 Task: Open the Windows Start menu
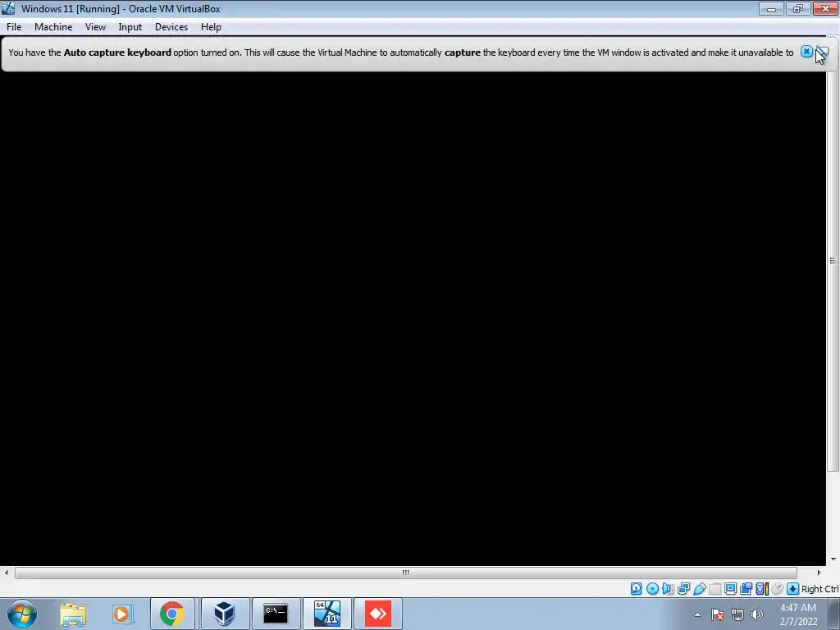[22, 614]
